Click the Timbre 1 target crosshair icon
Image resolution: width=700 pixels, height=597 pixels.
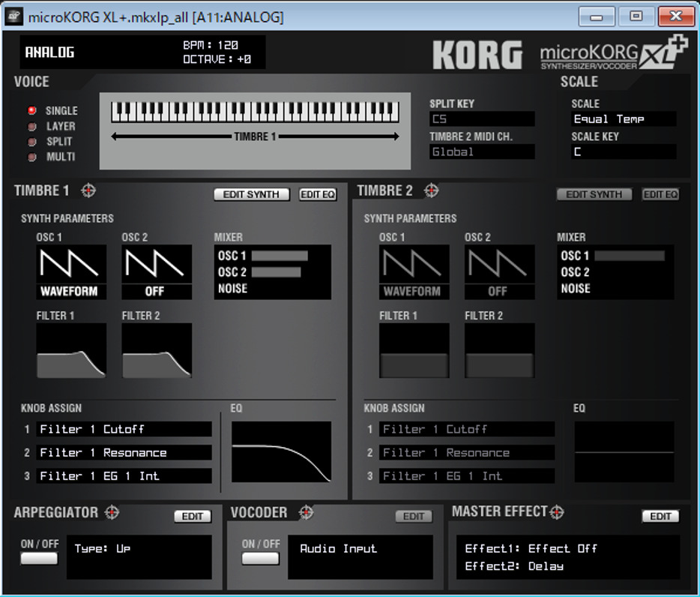88,190
